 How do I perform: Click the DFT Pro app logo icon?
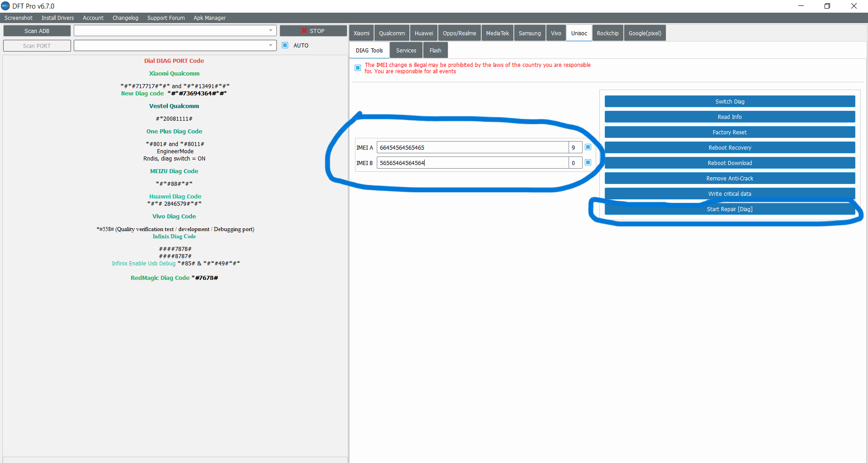pyautogui.click(x=5, y=6)
